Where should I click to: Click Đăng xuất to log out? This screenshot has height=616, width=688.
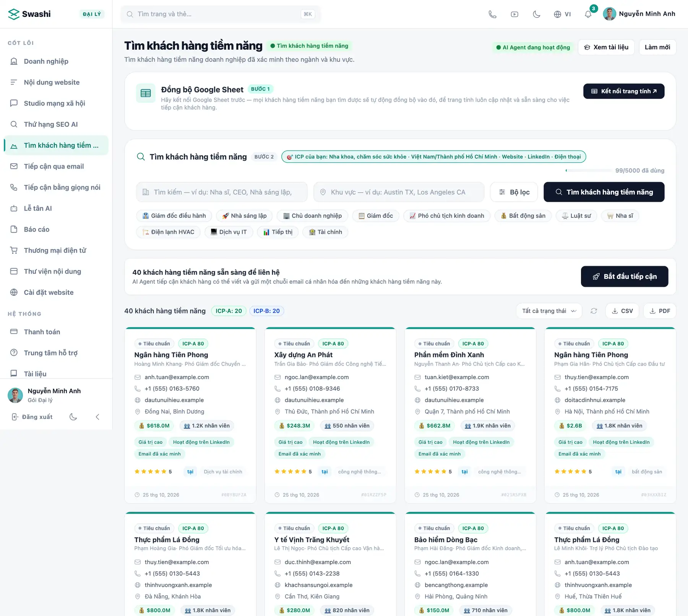tap(32, 417)
